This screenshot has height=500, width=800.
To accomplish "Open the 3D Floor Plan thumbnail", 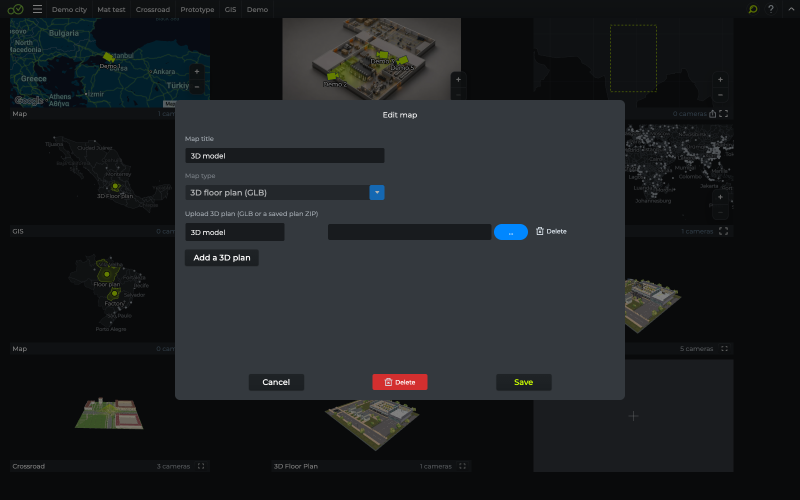I will [x=372, y=424].
